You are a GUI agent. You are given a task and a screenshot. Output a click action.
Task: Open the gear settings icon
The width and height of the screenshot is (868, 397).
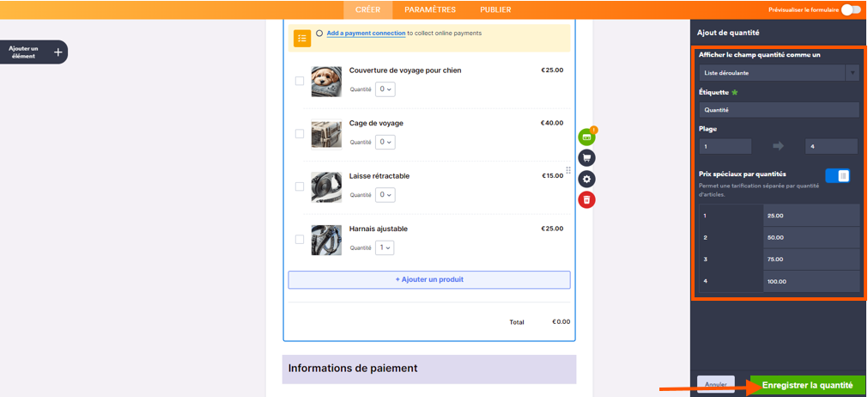point(586,179)
